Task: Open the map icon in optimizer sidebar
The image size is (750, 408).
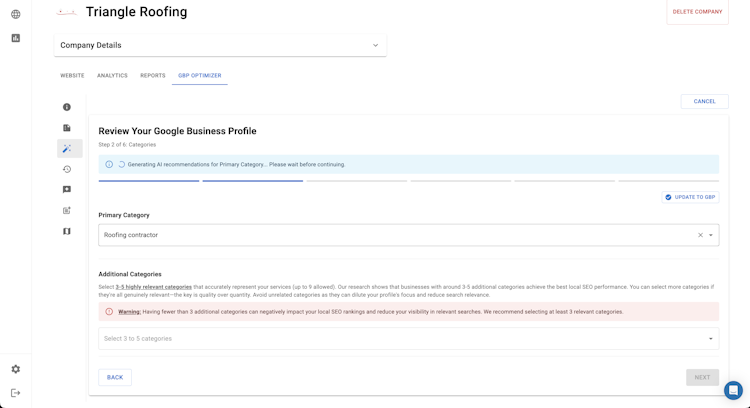Action: pyautogui.click(x=67, y=231)
